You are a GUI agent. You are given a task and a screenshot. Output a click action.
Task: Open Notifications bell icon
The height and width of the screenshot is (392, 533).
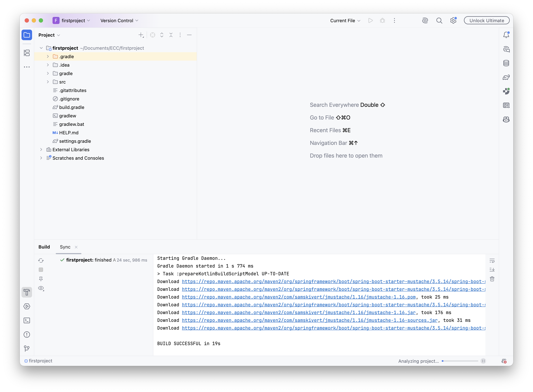click(506, 35)
